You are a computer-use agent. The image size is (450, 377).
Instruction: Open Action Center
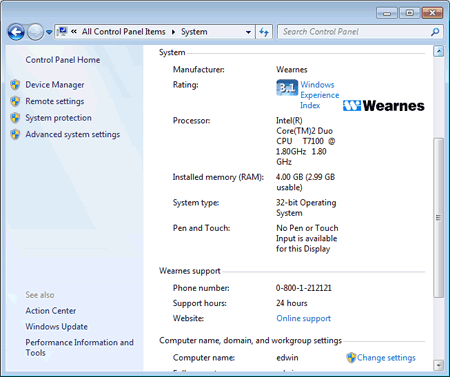(51, 311)
